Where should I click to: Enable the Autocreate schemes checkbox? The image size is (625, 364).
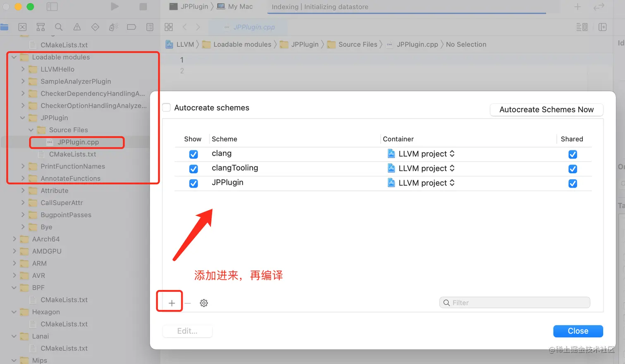(x=166, y=107)
